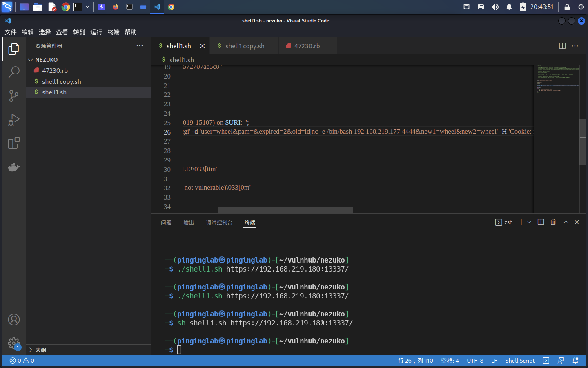Expand the 大纲 outline section
The image size is (588, 368).
[x=31, y=350]
